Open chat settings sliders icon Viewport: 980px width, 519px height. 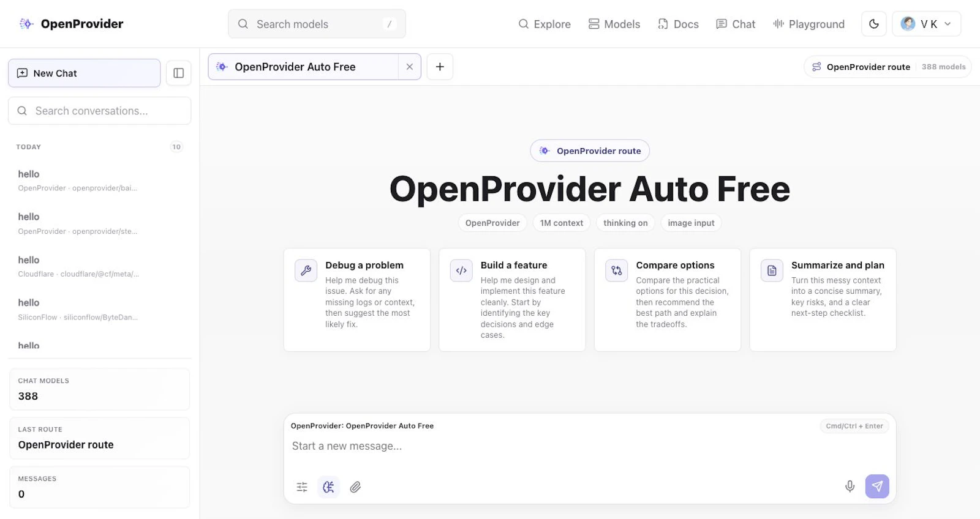(x=302, y=487)
